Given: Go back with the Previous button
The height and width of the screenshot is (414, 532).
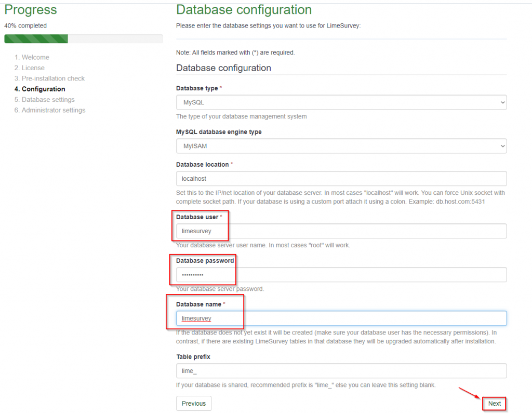Looking at the screenshot, I should click(x=194, y=404).
